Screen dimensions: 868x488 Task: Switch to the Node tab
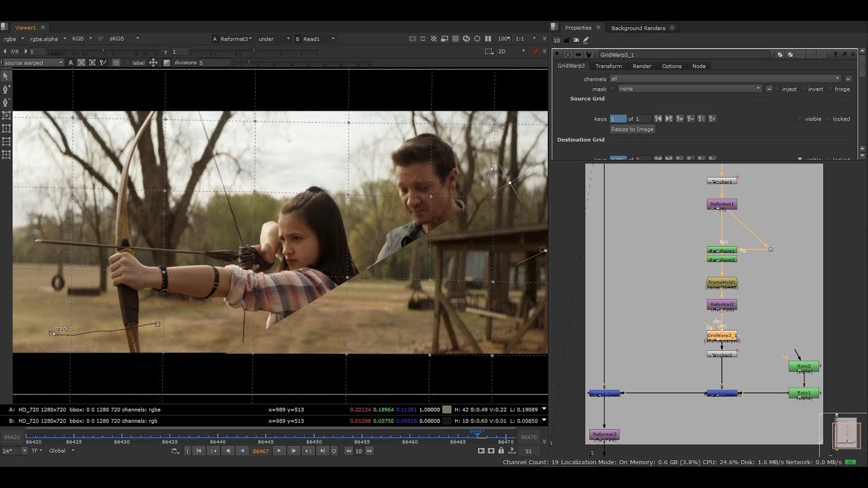point(698,66)
